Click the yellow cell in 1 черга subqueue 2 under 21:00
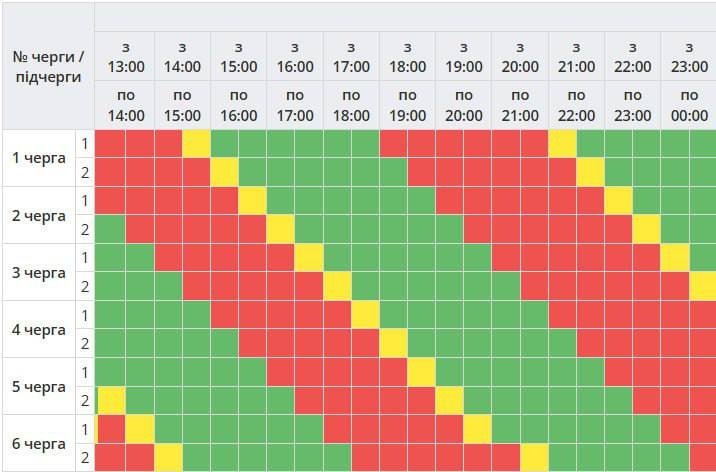716x472 pixels. pyautogui.click(x=590, y=172)
